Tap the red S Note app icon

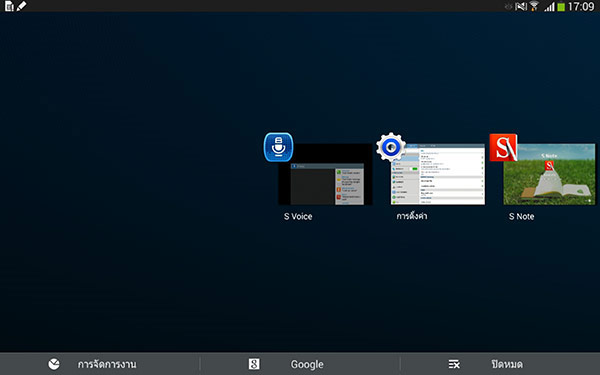pyautogui.click(x=504, y=148)
